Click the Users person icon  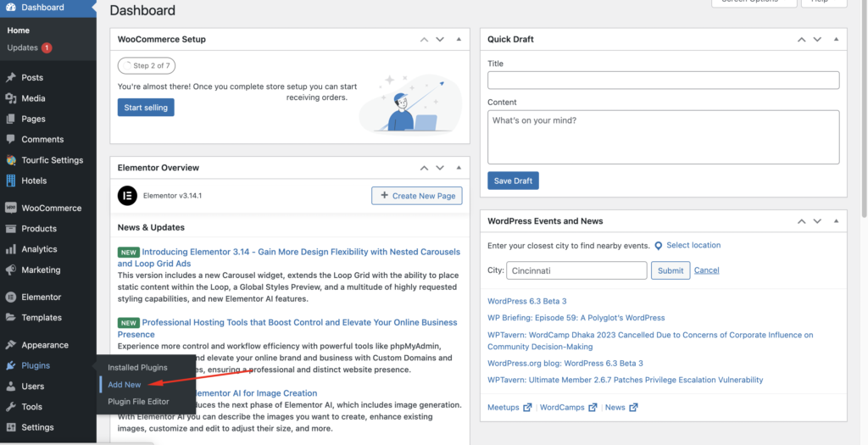pos(10,386)
